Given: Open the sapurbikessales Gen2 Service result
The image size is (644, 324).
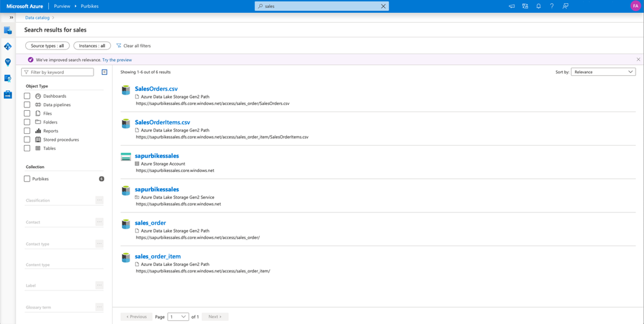Looking at the screenshot, I should tap(157, 190).
